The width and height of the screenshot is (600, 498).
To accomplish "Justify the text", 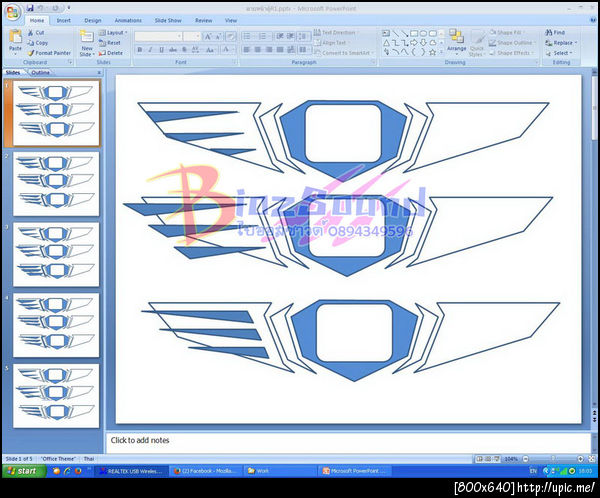I will tap(280, 50).
